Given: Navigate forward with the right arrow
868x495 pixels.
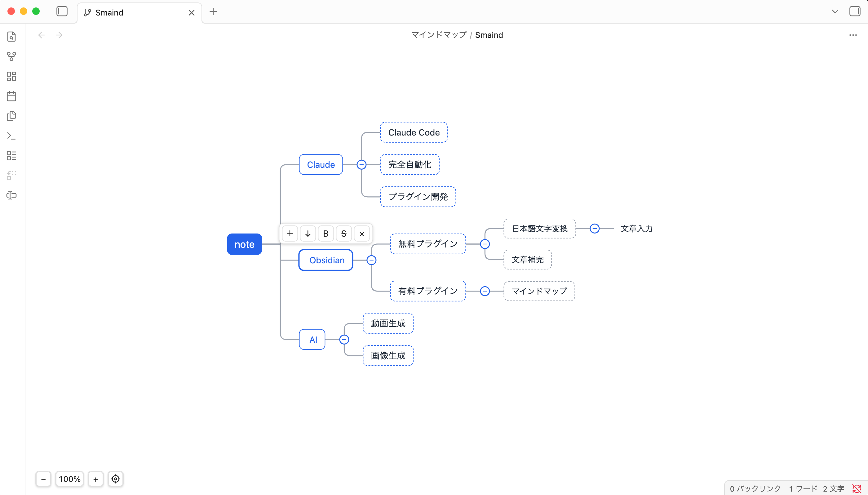Looking at the screenshot, I should tap(59, 35).
